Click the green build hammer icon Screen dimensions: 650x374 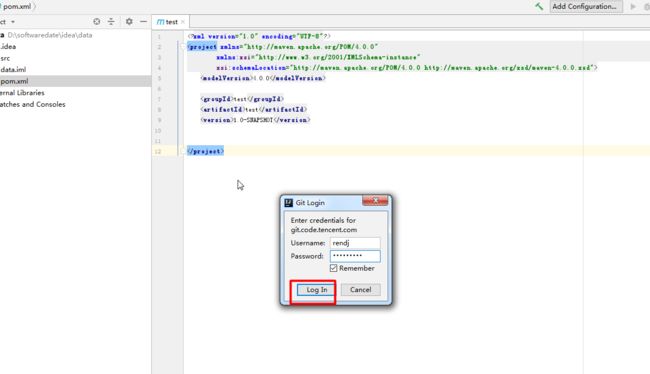coord(539,6)
